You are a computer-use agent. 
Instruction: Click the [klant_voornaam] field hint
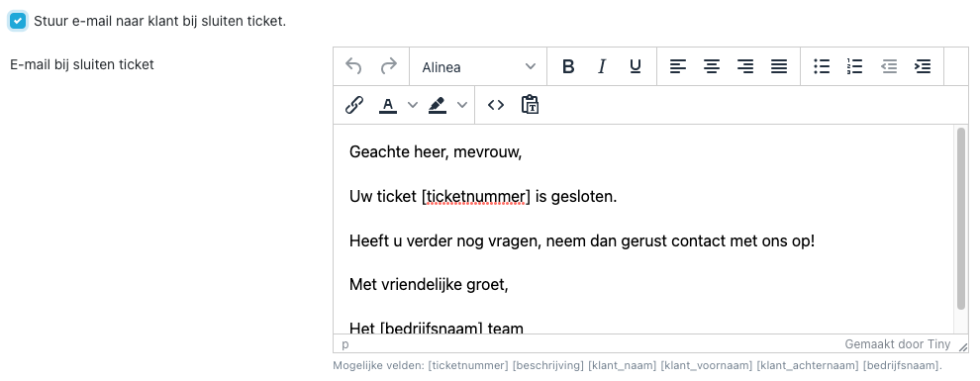tap(706, 365)
